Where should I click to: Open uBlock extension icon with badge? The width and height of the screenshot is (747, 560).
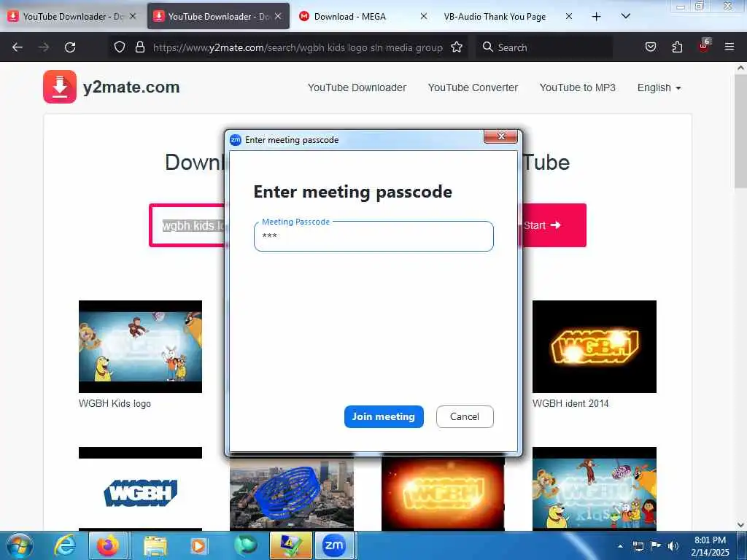(x=704, y=46)
